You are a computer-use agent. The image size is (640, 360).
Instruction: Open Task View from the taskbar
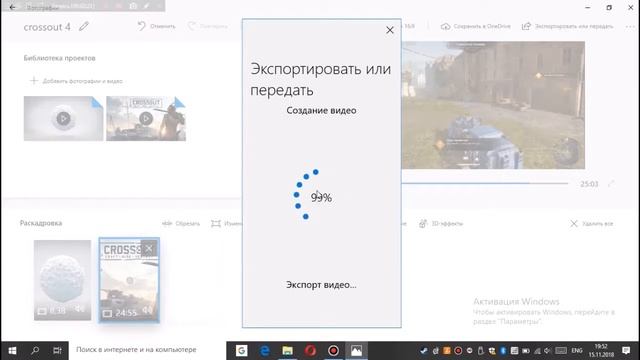pyautogui.click(x=58, y=350)
